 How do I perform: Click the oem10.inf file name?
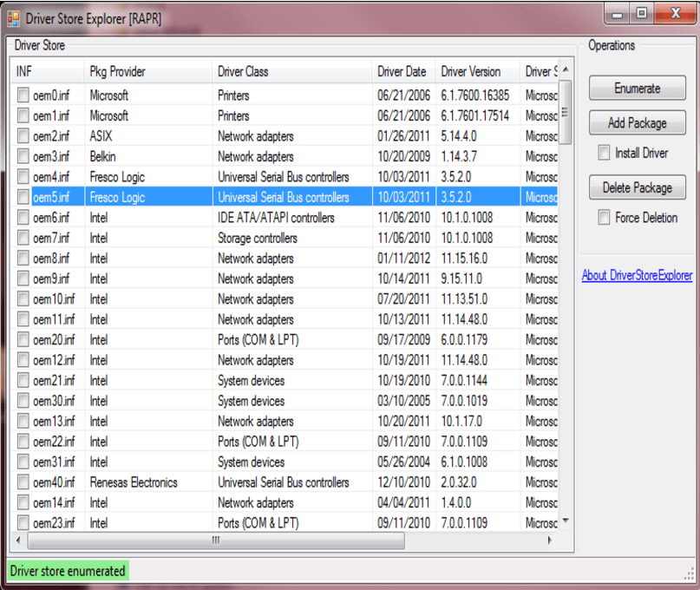[x=54, y=298]
